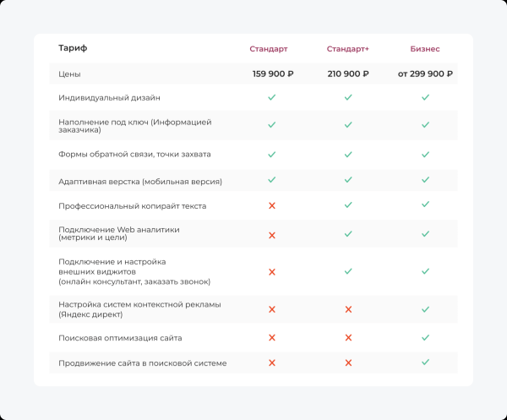Click Бизнес checkmark for Продвижение сайта row
The image size is (507, 420).
point(425,363)
